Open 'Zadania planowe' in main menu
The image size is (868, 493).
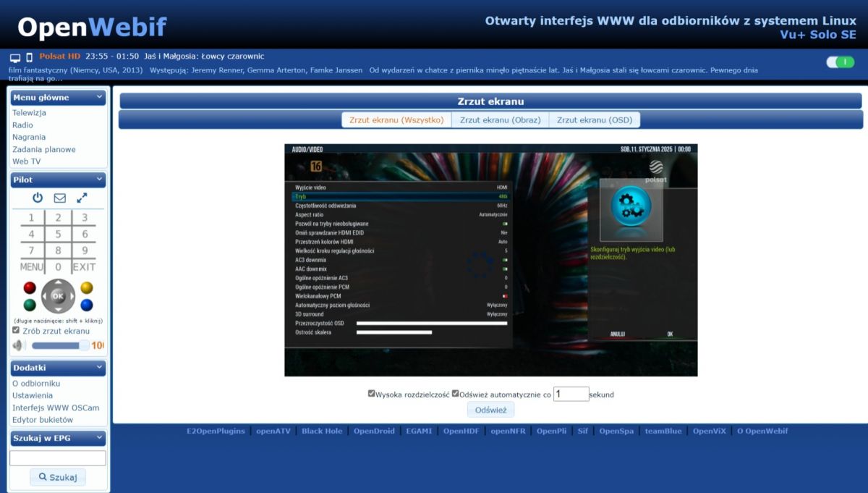44,149
